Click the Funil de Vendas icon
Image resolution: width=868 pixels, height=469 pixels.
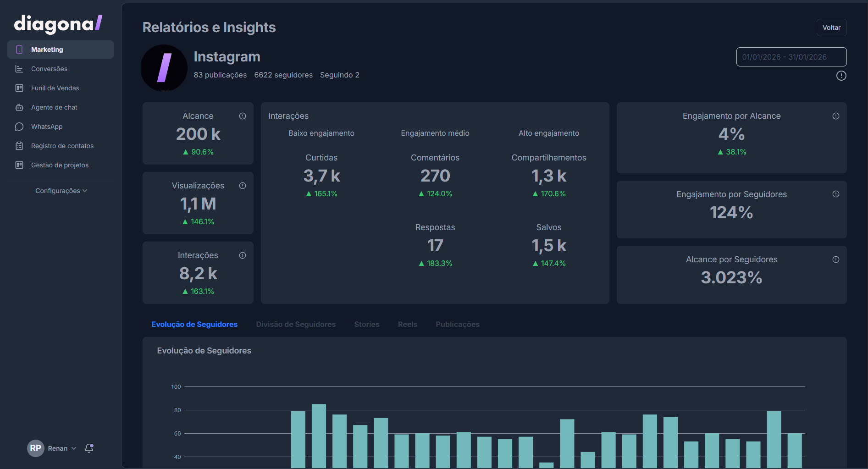pyautogui.click(x=19, y=88)
